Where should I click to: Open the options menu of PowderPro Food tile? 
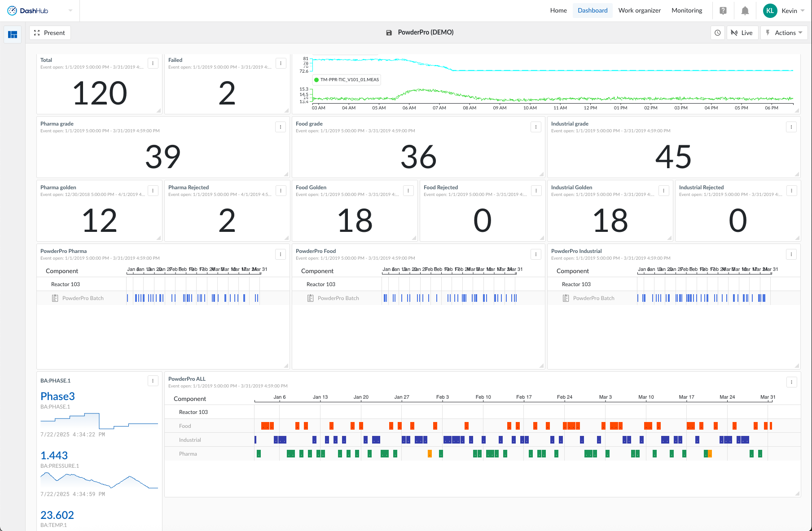click(x=536, y=254)
